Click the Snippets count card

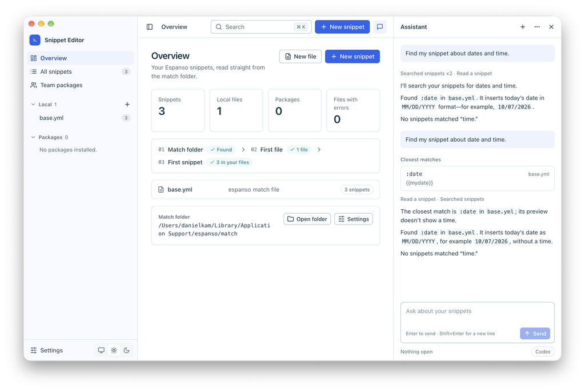click(x=178, y=110)
